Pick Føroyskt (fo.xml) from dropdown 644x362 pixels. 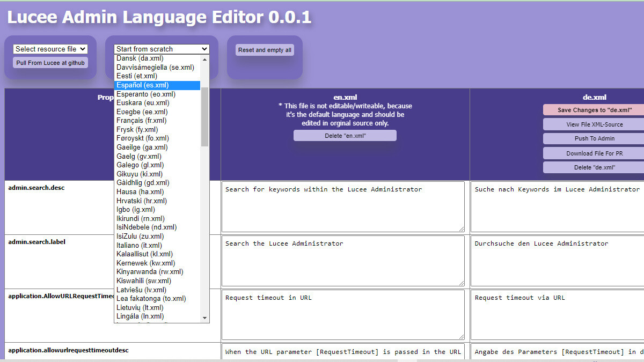157,138
